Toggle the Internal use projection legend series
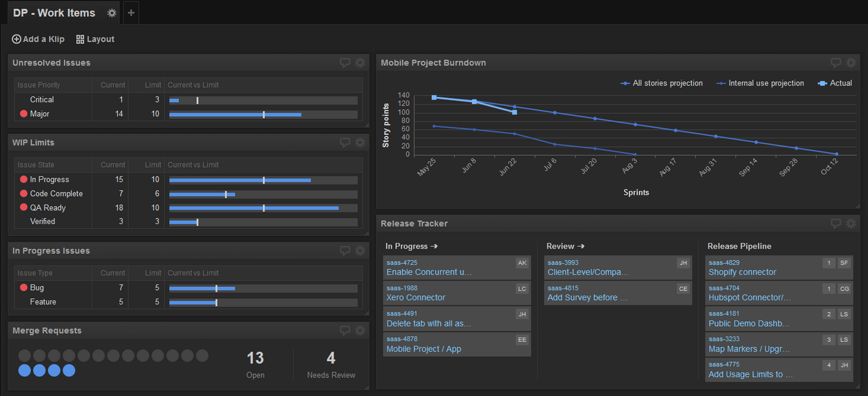868x396 pixels. click(760, 83)
